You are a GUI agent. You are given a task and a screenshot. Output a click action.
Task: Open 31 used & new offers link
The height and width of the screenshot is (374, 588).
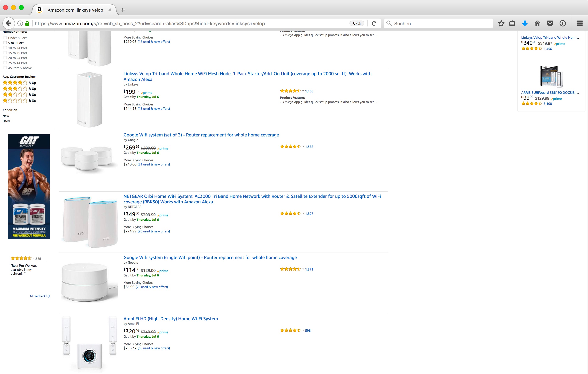[x=154, y=164]
